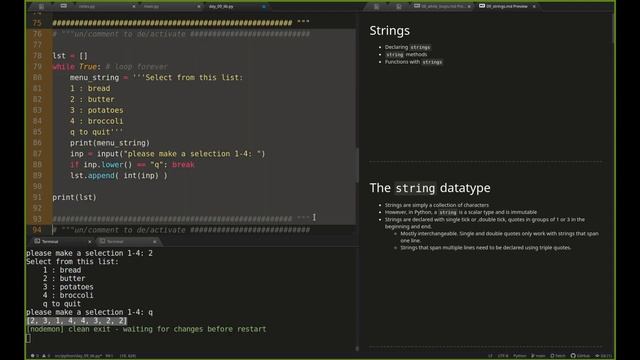The width and height of the screenshot is (640, 360).
Task: Click the 'lst = []' code line
Action: (70, 56)
